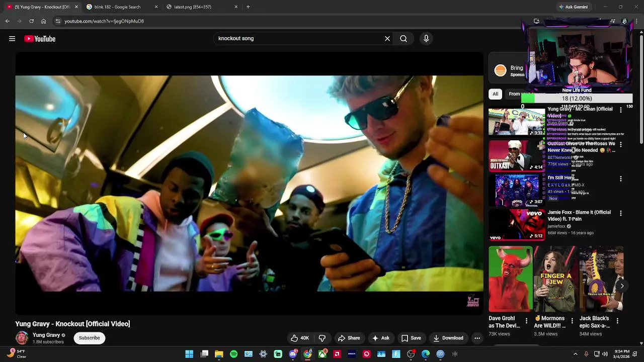
Task: Expand the system tray hidden icons chevron
Action: [576, 354]
